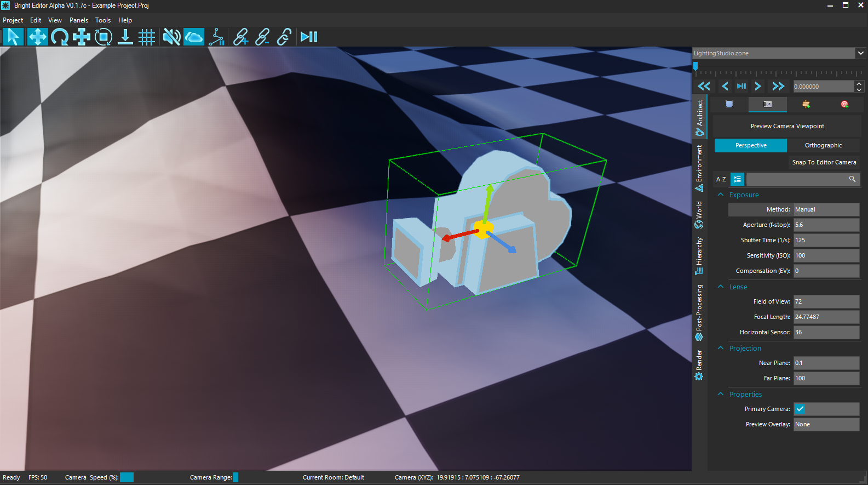
Task: Open the Method Manual dropdown
Action: 826,209
